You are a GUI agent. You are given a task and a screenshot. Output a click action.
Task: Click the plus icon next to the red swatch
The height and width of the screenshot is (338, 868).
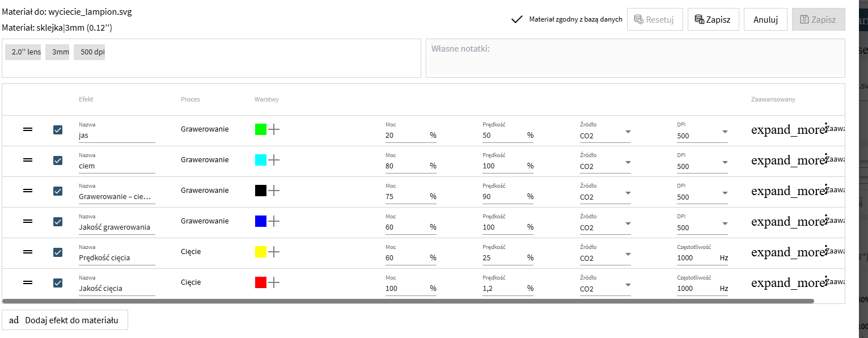pyautogui.click(x=274, y=282)
